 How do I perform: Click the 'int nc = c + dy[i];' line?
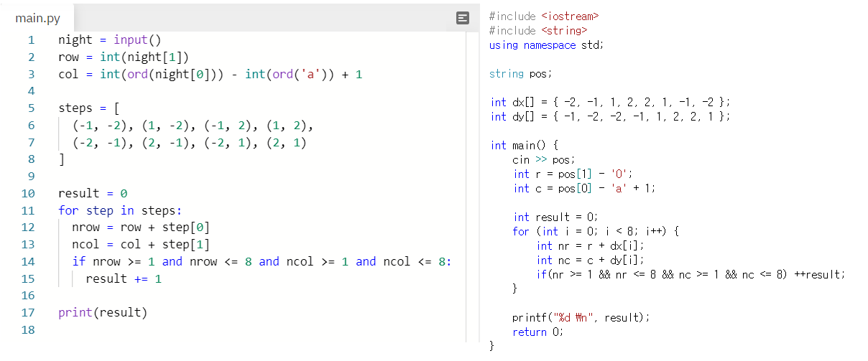[x=591, y=260]
